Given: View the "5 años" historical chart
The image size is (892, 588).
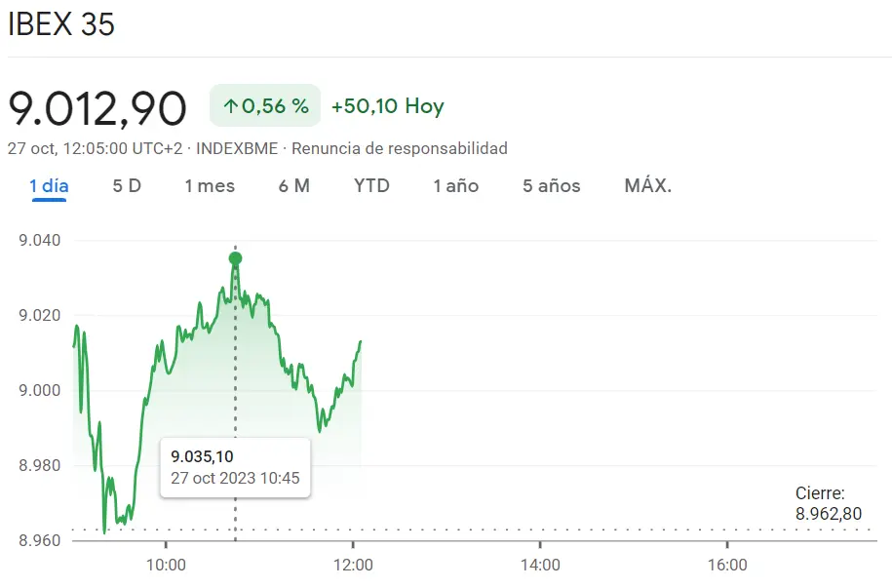Looking at the screenshot, I should pos(550,185).
